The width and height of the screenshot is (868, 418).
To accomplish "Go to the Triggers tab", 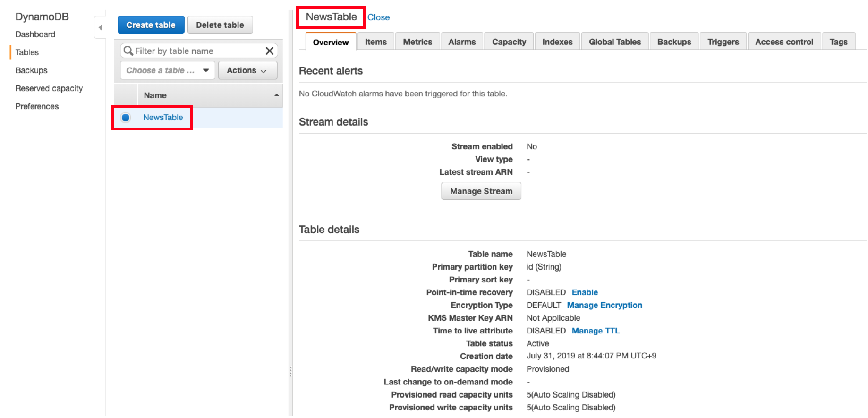I will pyautogui.click(x=723, y=42).
